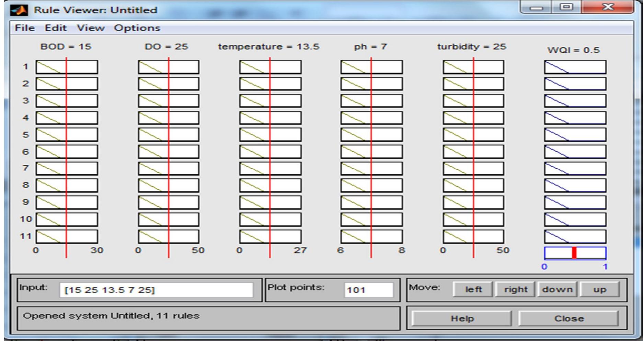Image resolution: width=644 pixels, height=341 pixels.
Task: Click the up move button
Action: [x=599, y=289]
